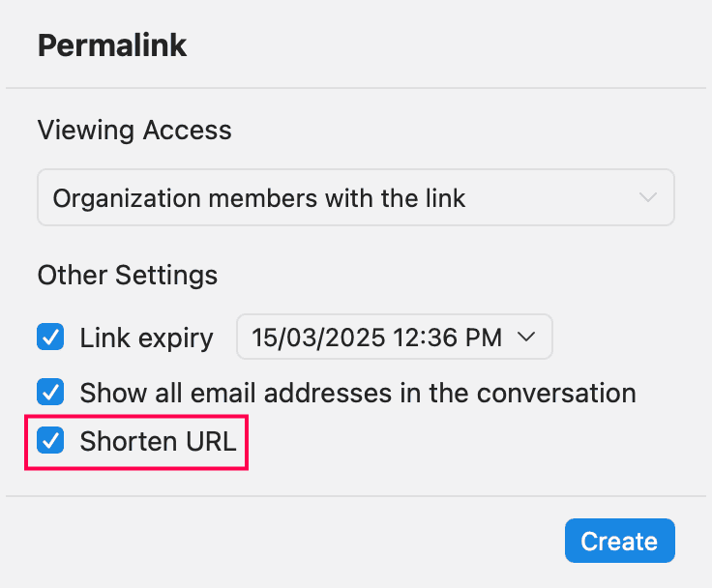Viewport: 712px width, 588px height.
Task: Click the blue checkmark icon for Link expiry
Action: [x=50, y=338]
